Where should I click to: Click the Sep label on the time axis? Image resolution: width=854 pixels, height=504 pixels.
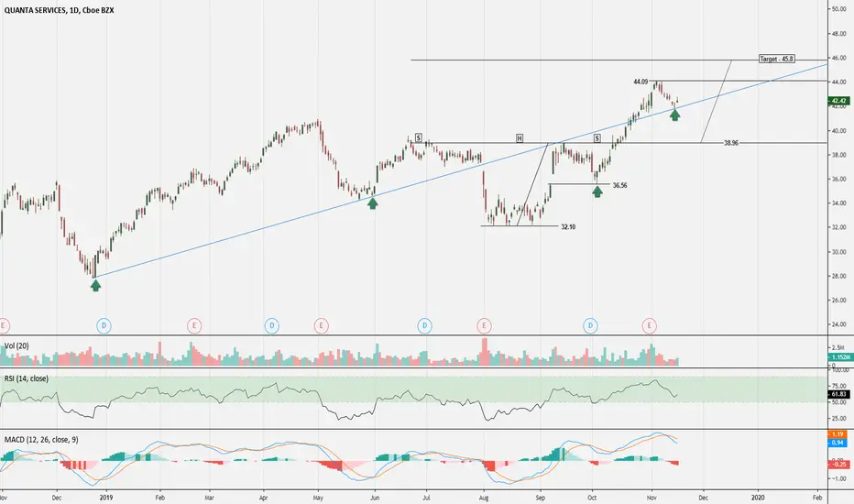[x=541, y=498]
